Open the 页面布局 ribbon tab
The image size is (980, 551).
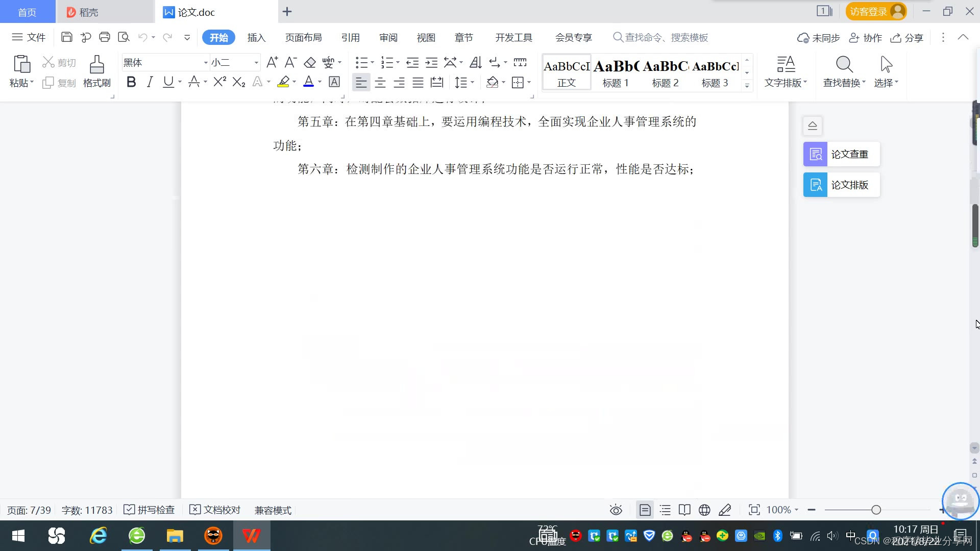click(303, 37)
